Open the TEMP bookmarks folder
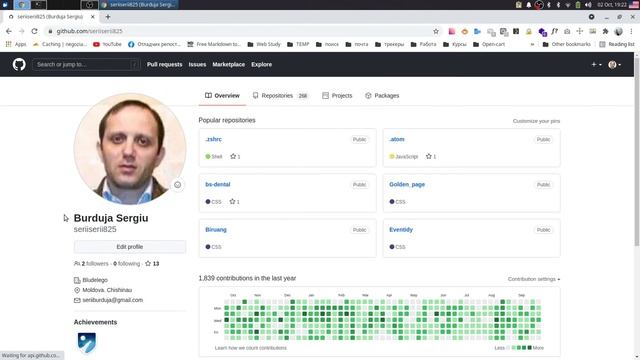Screen dimensions: 640x360 [298, 44]
